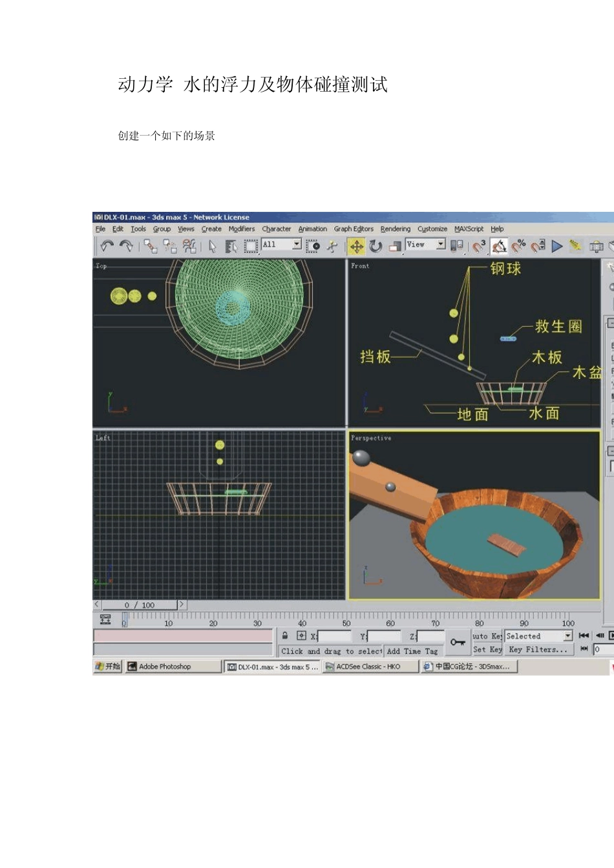
Task: Click the Z coordinate input field
Action: pyautogui.click(x=430, y=637)
